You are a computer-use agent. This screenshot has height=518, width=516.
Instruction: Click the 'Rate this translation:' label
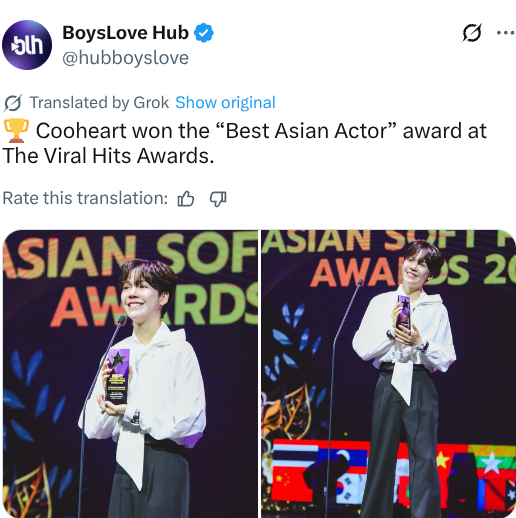pos(85,198)
